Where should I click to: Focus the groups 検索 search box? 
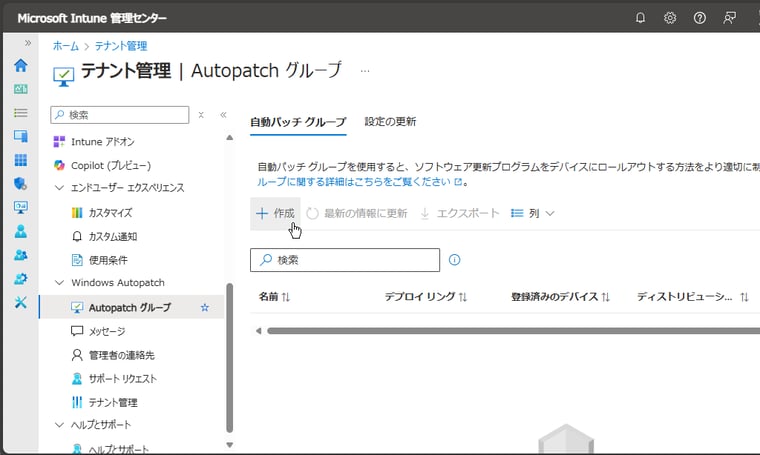(x=345, y=260)
